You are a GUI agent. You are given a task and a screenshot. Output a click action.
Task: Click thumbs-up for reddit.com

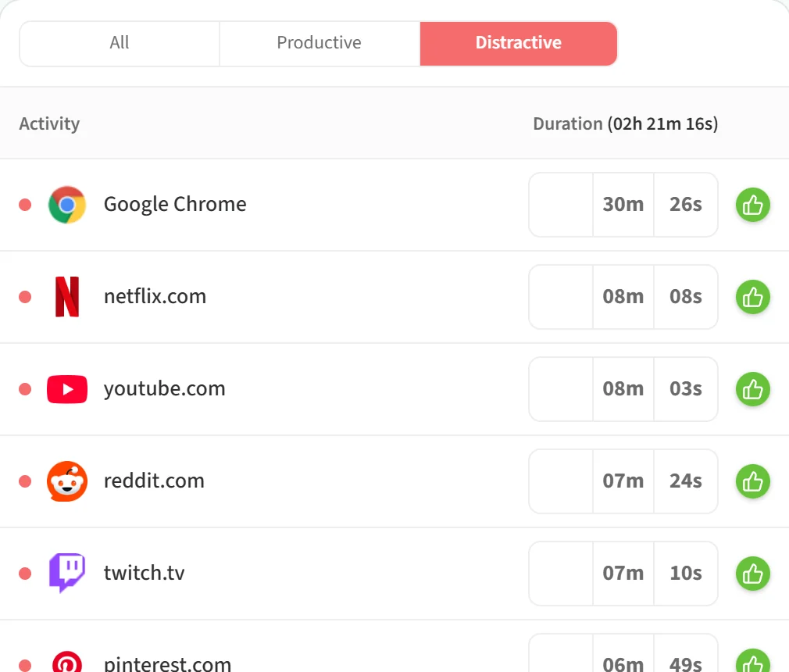tap(753, 481)
